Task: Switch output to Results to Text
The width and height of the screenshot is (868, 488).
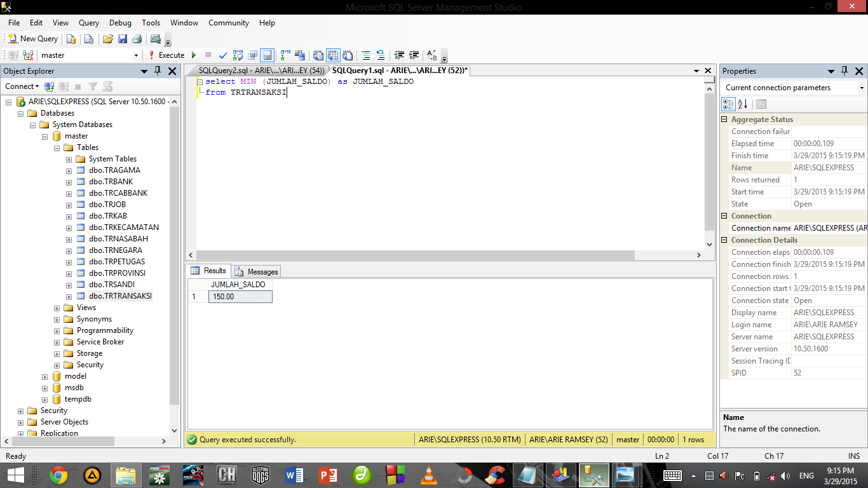Action: [x=318, y=55]
